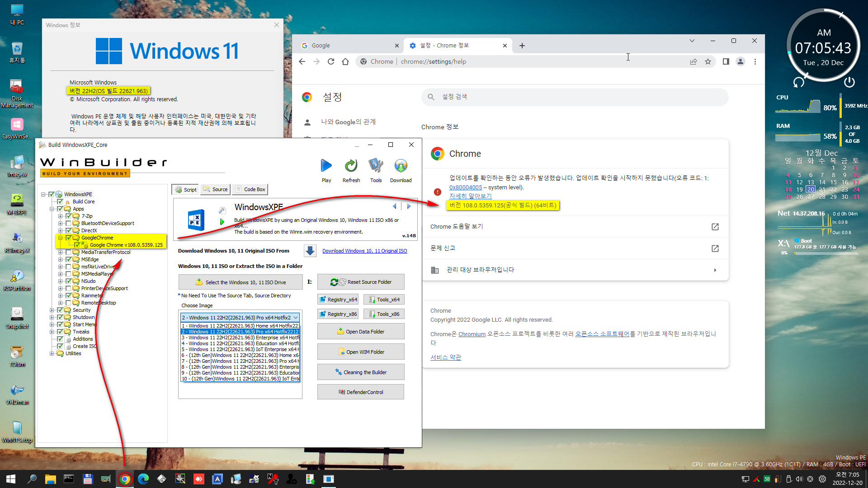Click the previous script left arrow

click(x=395, y=206)
